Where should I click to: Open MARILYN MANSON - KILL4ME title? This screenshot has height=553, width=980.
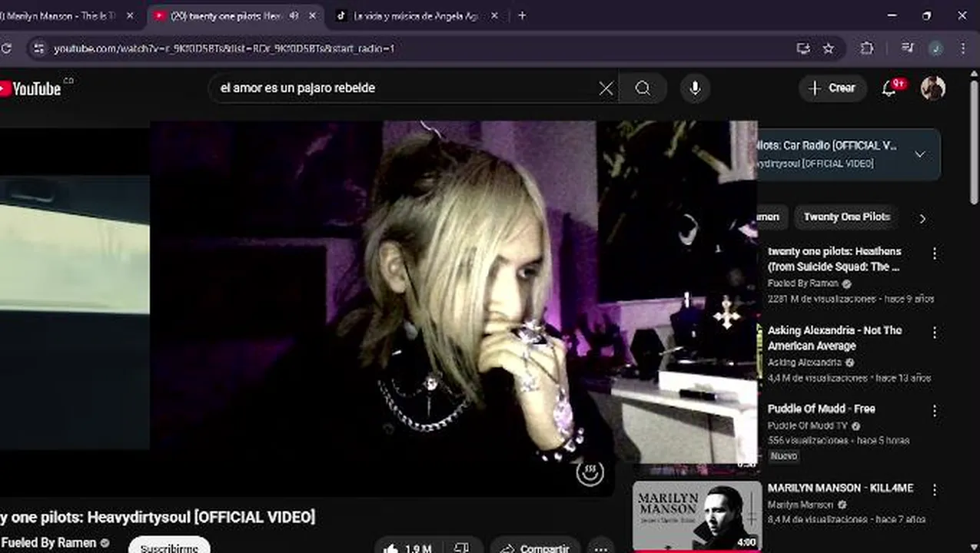[x=840, y=488]
